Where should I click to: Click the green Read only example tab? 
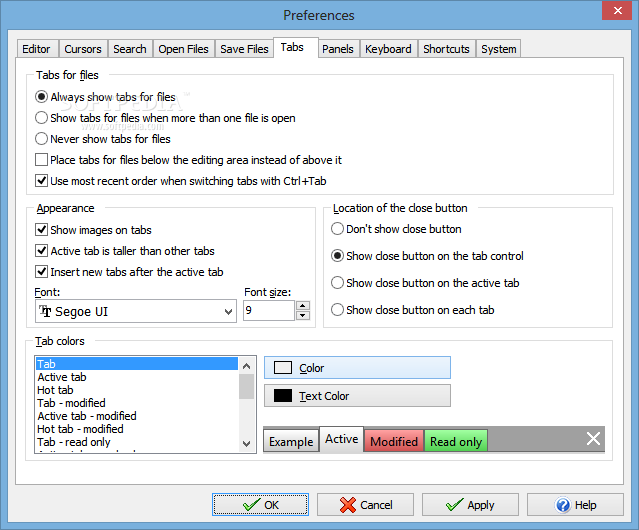point(456,441)
